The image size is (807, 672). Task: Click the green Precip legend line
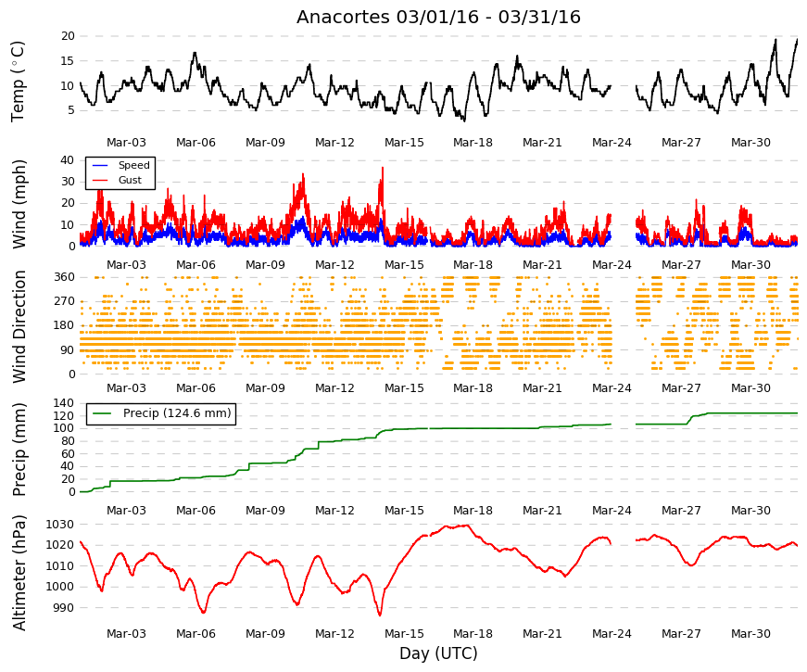[x=102, y=413]
